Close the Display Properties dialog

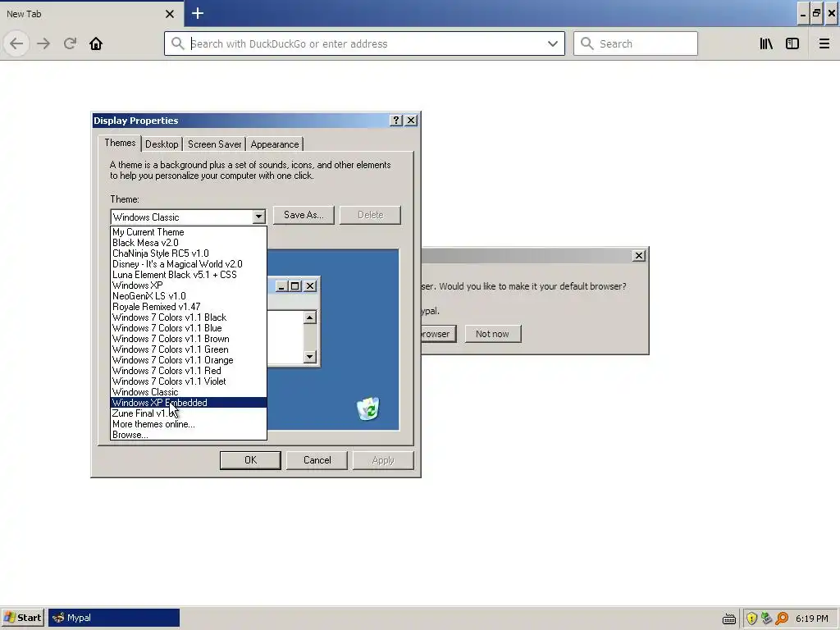pyautogui.click(x=411, y=120)
